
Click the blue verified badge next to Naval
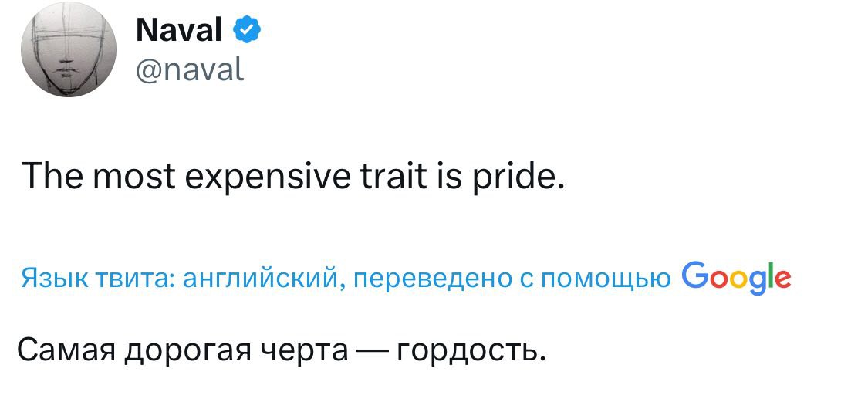[247, 31]
